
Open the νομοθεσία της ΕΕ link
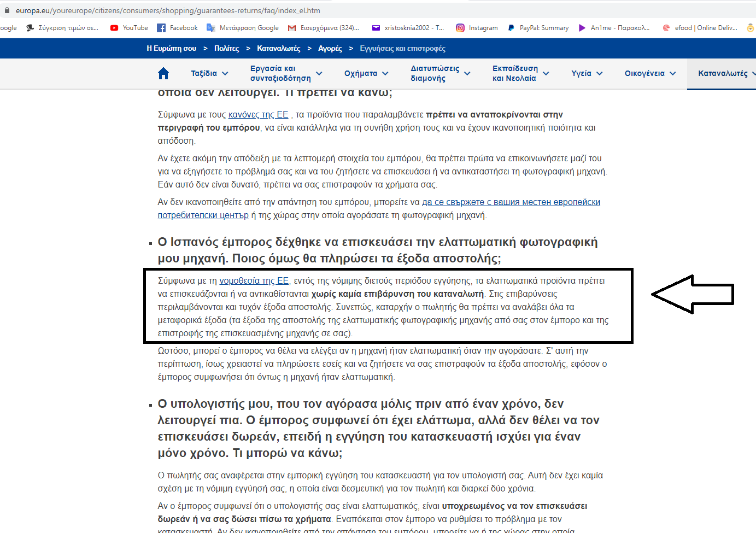(254, 281)
